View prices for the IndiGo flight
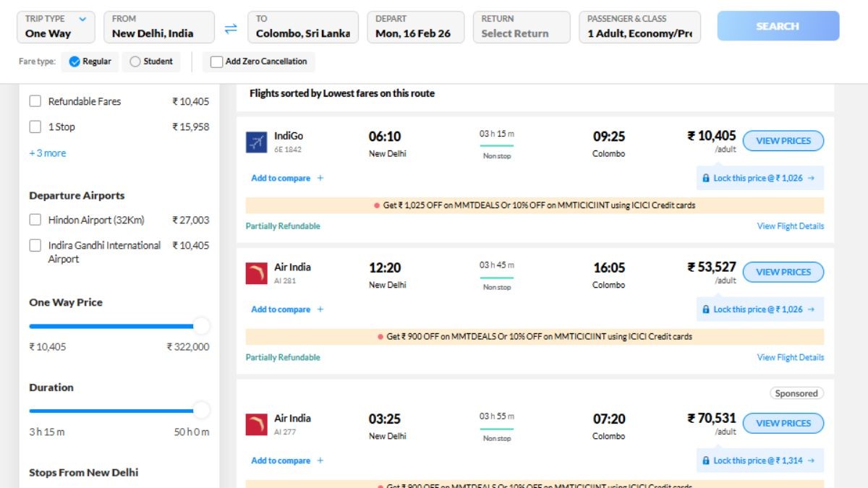 (x=783, y=141)
